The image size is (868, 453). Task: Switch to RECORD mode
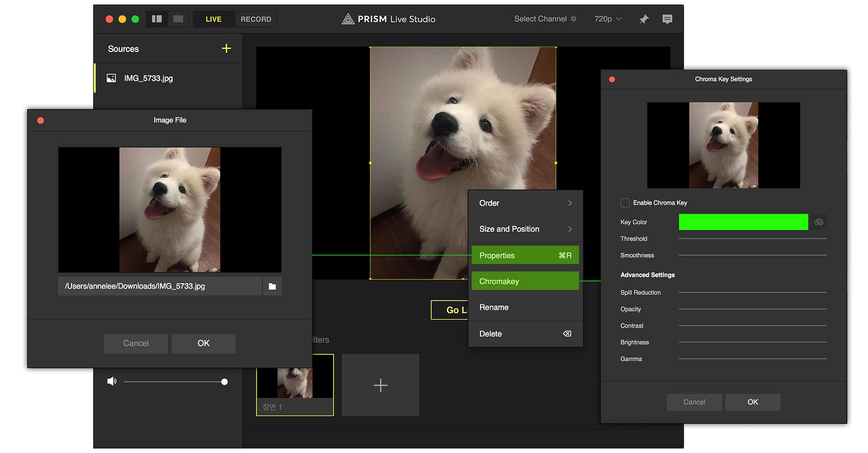[x=256, y=19]
